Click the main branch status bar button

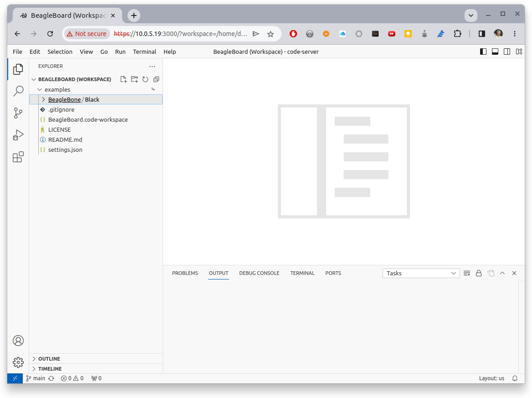[x=36, y=378]
